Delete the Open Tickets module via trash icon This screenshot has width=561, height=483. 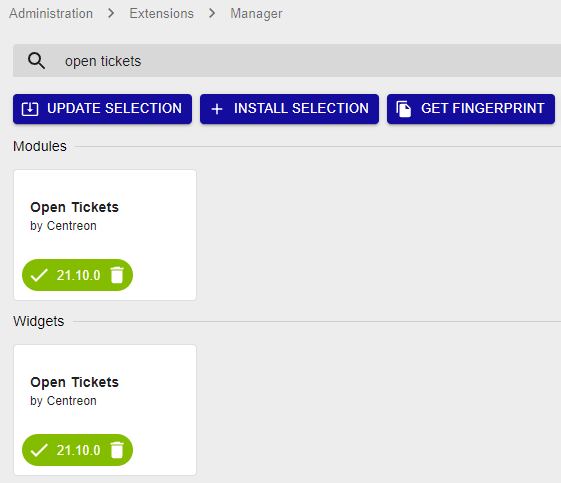[x=117, y=275]
